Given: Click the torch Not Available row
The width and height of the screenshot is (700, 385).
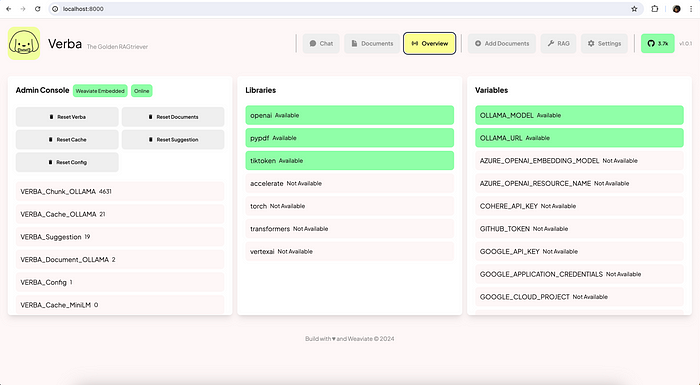Looking at the screenshot, I should click(x=350, y=206).
